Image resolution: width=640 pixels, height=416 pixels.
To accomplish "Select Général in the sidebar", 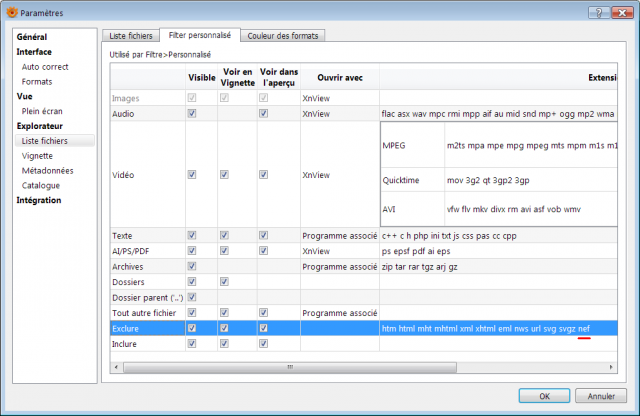I will point(32,37).
